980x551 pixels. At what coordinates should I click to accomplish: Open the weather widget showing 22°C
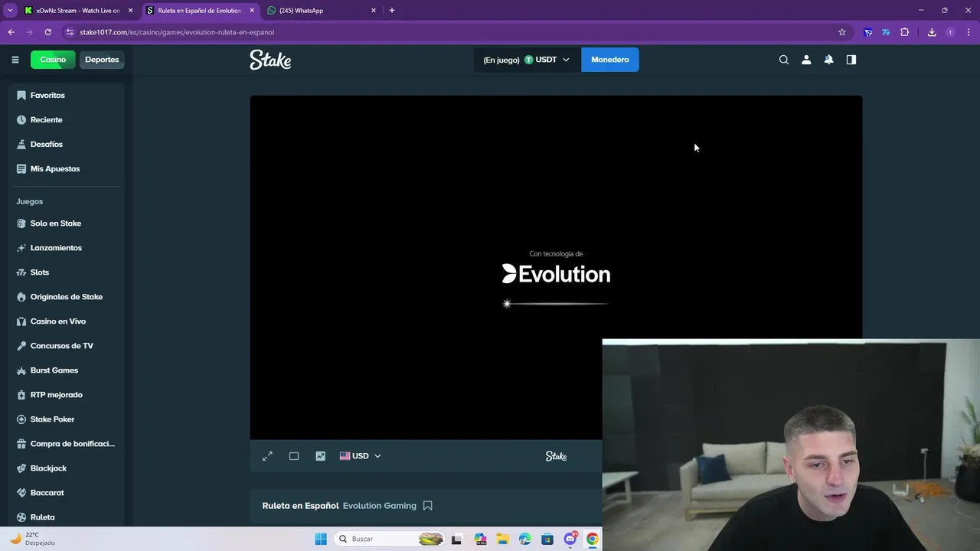click(32, 539)
